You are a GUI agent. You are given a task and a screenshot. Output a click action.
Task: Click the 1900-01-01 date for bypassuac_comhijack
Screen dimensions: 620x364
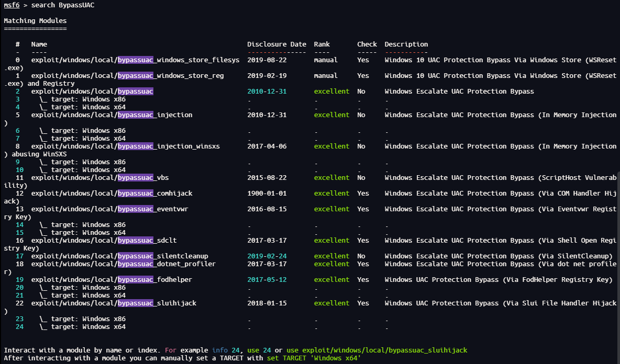267,194
